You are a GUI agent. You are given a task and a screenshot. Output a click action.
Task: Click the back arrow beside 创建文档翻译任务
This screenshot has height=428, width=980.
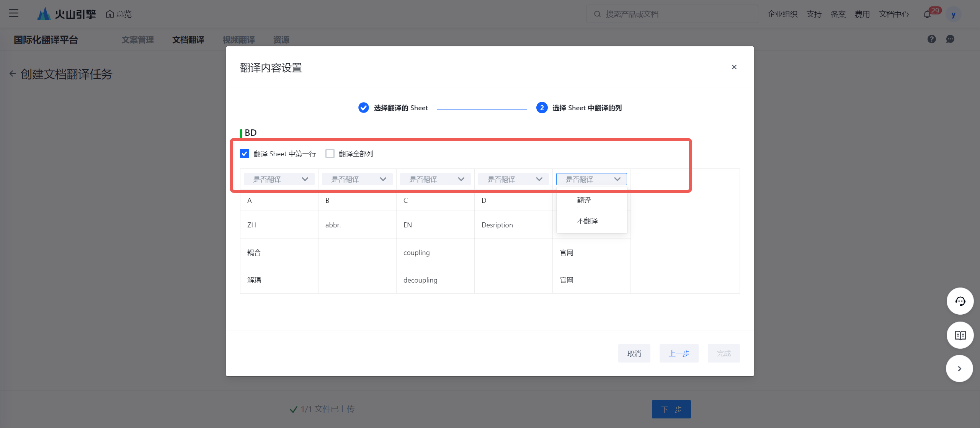[x=13, y=74]
